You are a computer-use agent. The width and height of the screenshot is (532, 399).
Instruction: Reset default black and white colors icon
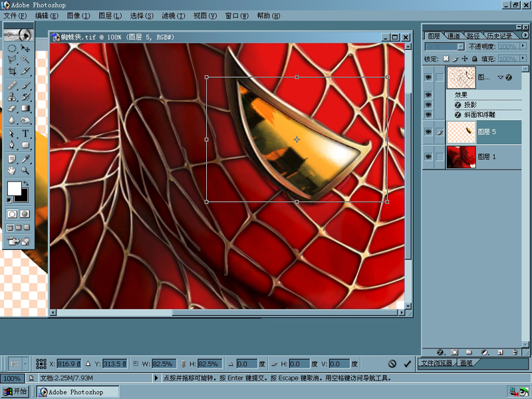coord(9,200)
